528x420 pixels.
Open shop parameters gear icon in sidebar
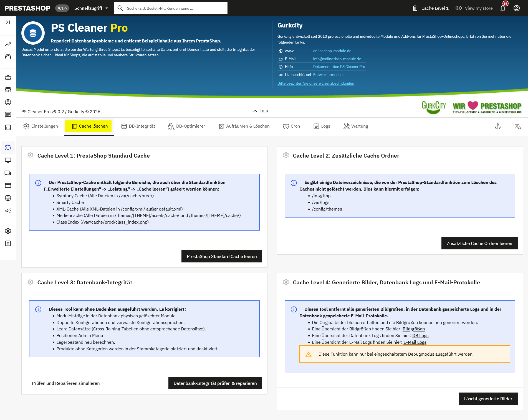coord(8,231)
